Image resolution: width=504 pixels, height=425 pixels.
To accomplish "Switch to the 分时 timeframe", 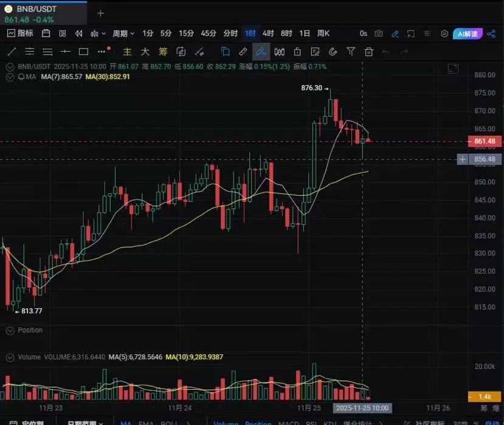I will coord(230,33).
